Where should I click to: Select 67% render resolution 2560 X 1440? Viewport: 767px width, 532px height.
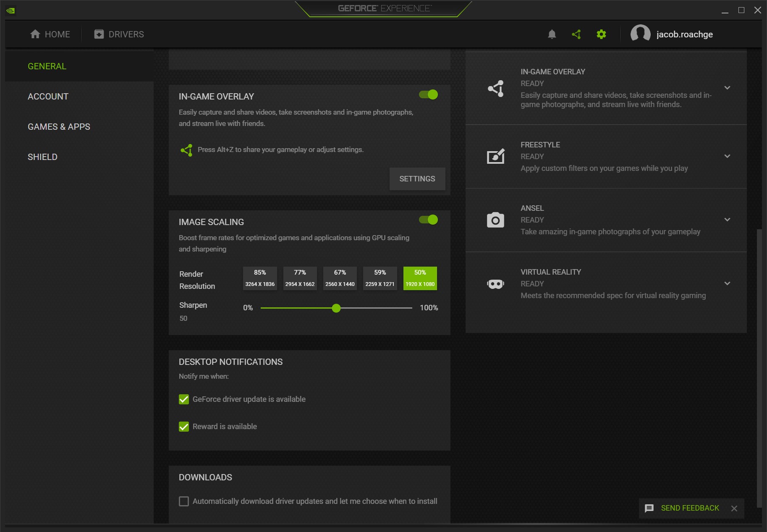(340, 278)
